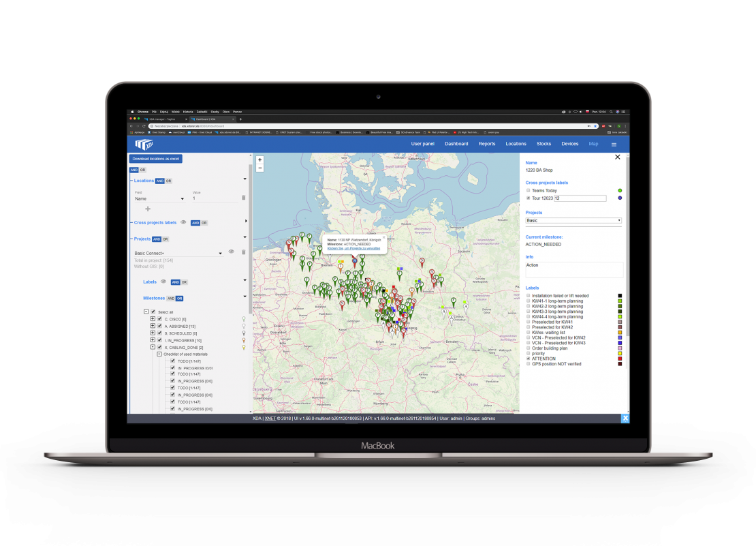Viewport: 756px width, 546px height.
Task: Open macOS Spotlight search
Action: click(611, 111)
